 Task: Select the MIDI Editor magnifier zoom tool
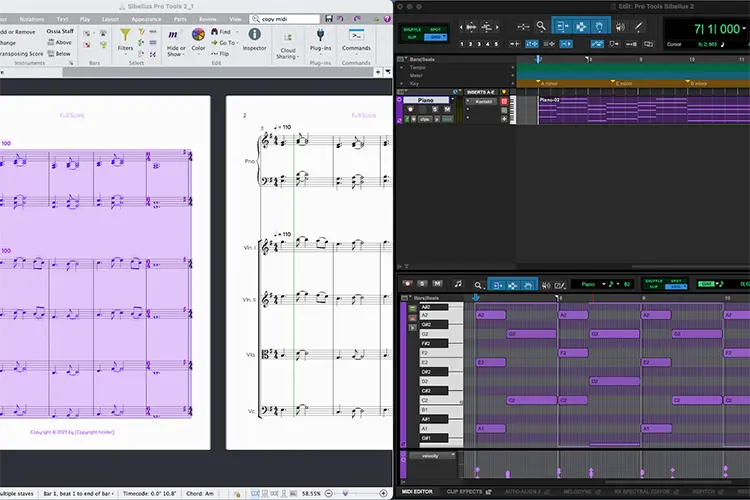pyautogui.click(x=478, y=285)
